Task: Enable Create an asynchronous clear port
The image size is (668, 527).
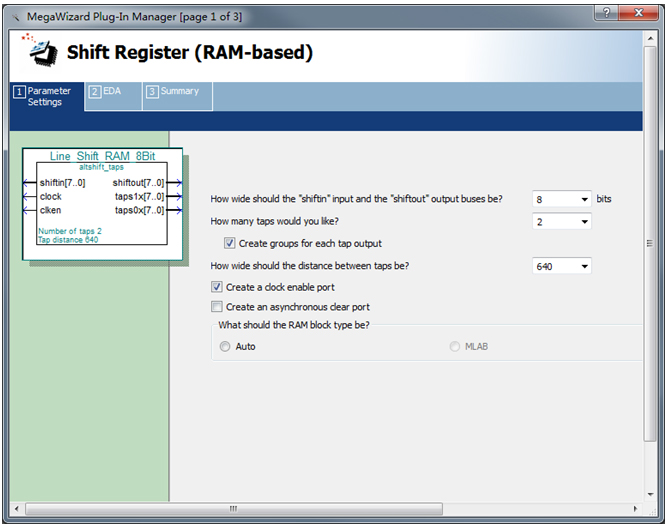Action: click(x=217, y=307)
